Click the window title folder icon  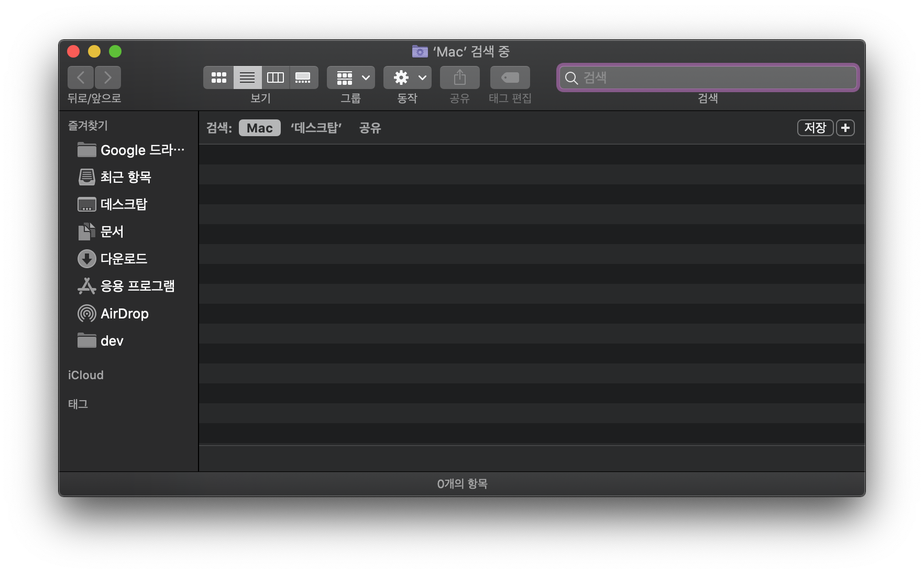pos(420,51)
